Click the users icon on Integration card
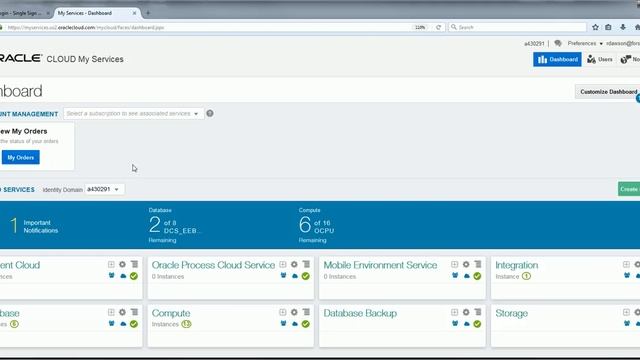Screen dimensions: 640x360 (627, 276)
